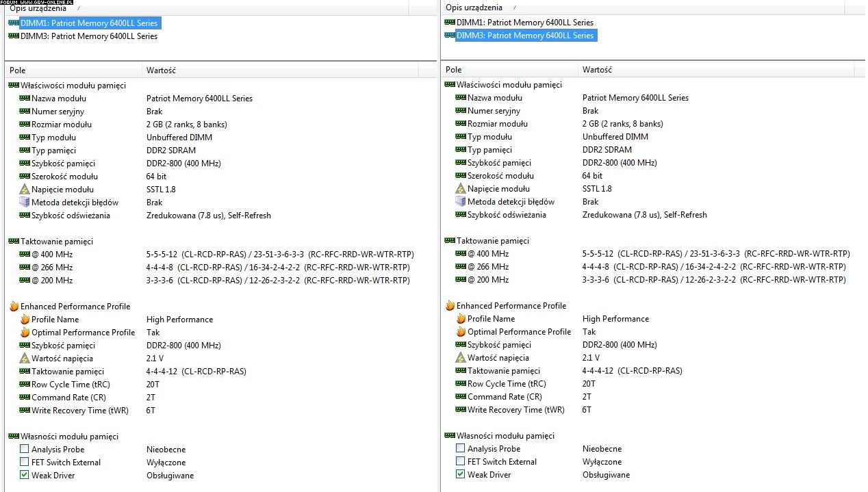Click left Optimal Performance Profile flame icon

tap(25, 332)
